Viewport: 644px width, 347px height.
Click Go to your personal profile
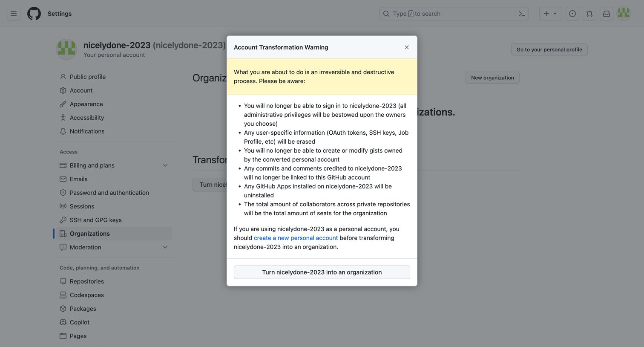(x=549, y=49)
